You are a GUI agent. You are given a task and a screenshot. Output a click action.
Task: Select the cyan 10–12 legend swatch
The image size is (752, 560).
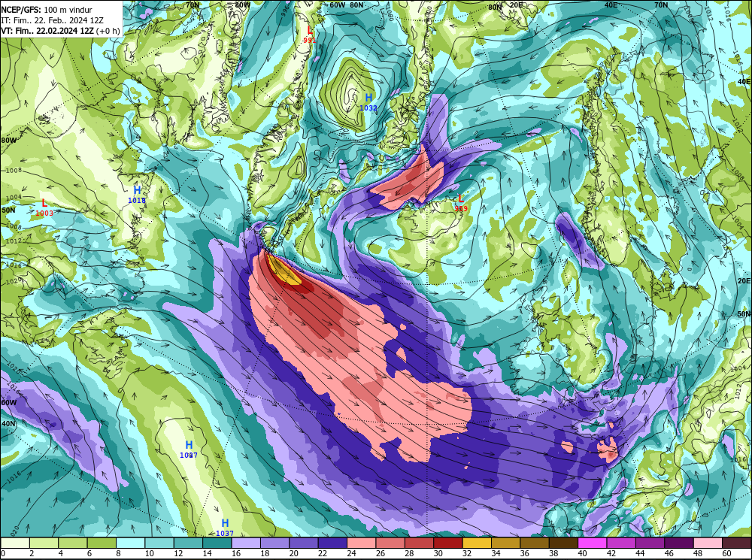point(159,543)
